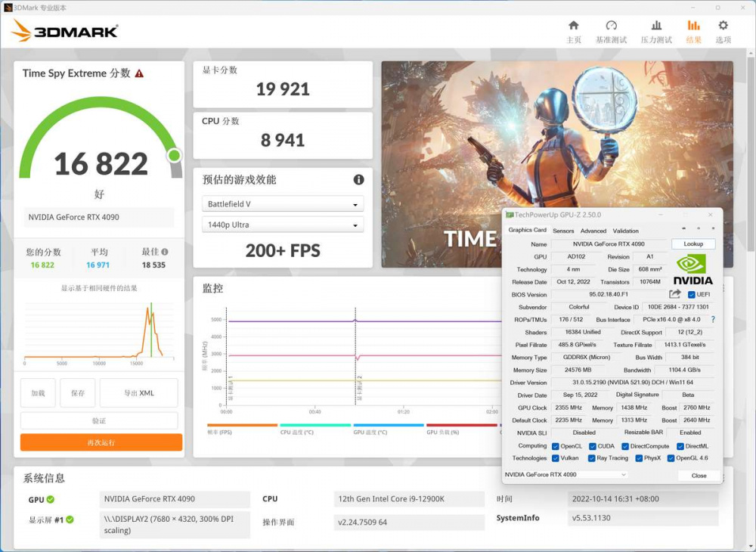Open the 主页 home page
This screenshot has height=552, width=756.
click(x=573, y=32)
